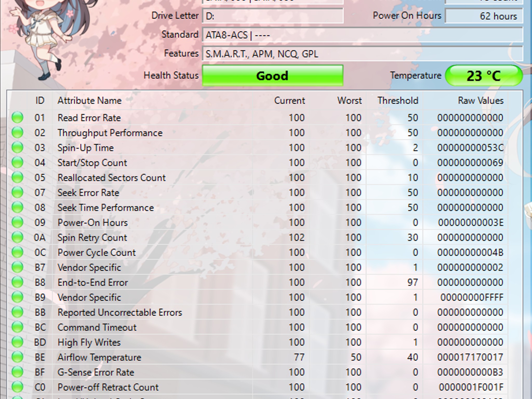Click green status icon for G-Sense Error Rate
The width and height of the screenshot is (532, 399).
(17, 372)
